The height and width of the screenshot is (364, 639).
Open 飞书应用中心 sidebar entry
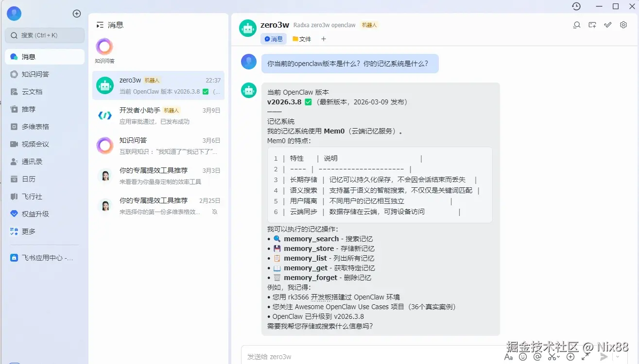(45, 258)
